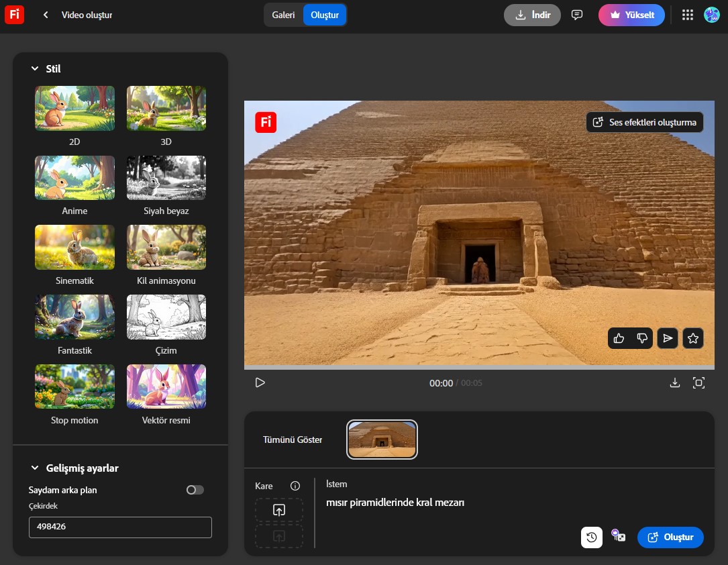The image size is (728, 565).
Task: Click the thumbs up icon on video
Action: 619,338
